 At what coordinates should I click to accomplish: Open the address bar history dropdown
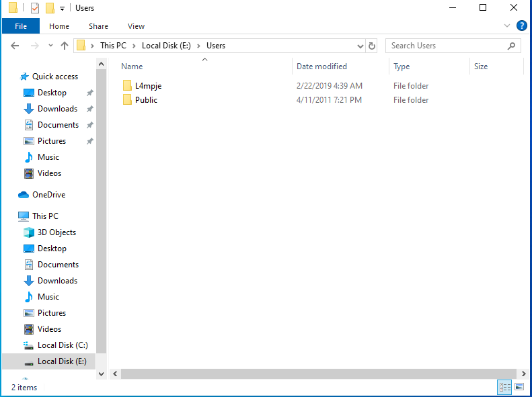[x=360, y=46]
